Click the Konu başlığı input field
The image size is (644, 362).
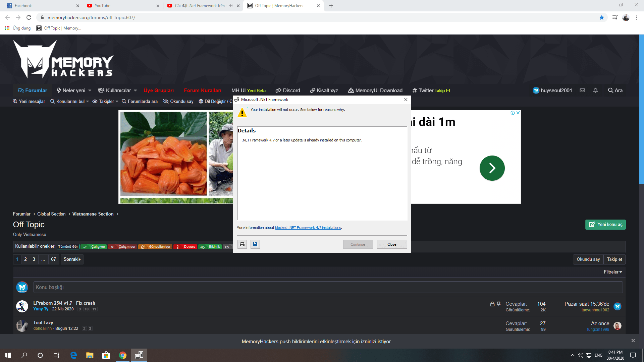pyautogui.click(x=328, y=287)
